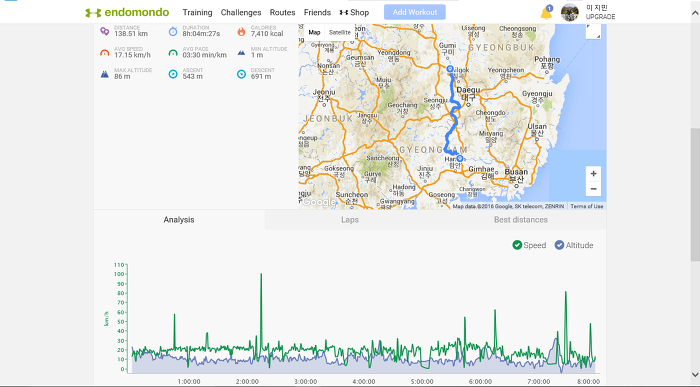Click the 543 m ascent value

[x=192, y=77]
